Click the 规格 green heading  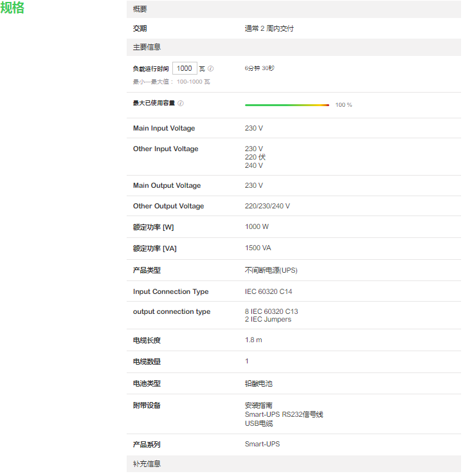click(x=13, y=8)
